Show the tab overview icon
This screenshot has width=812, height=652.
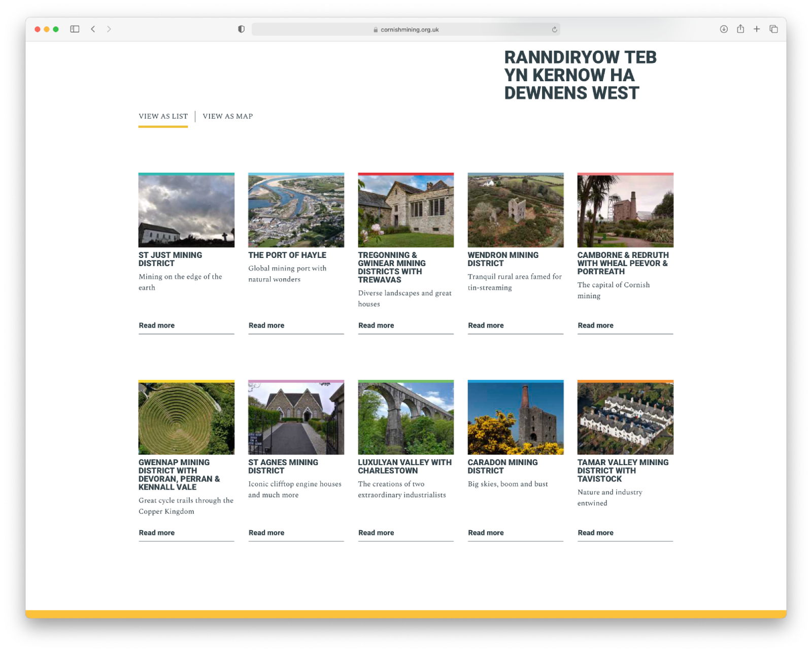pyautogui.click(x=773, y=29)
